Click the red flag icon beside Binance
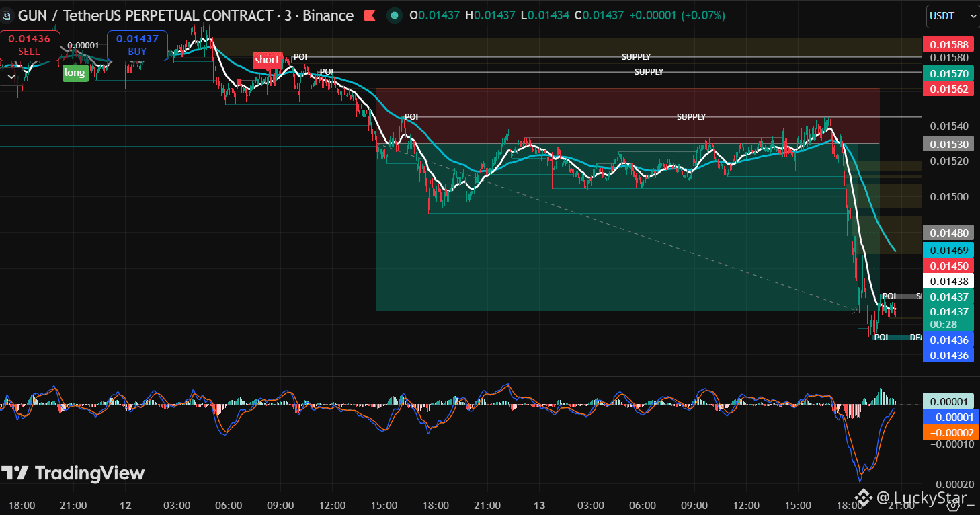Image resolution: width=980 pixels, height=515 pixels. (x=370, y=15)
